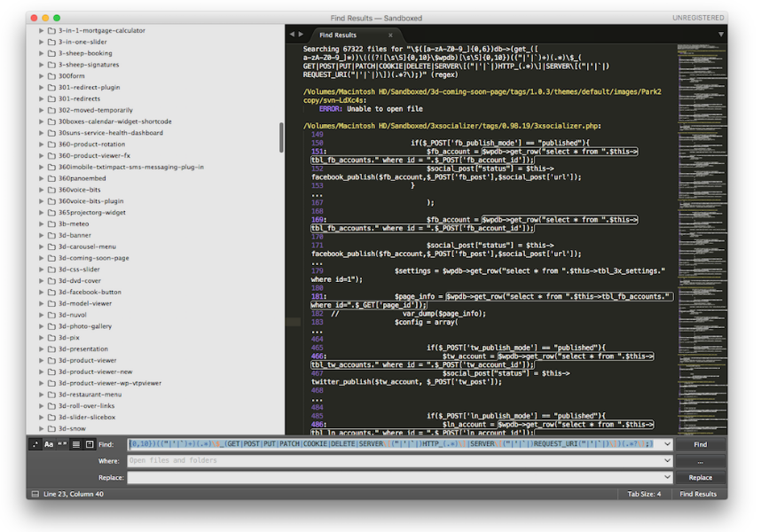
Task: Toggle whole word matching option
Action: coord(62,444)
